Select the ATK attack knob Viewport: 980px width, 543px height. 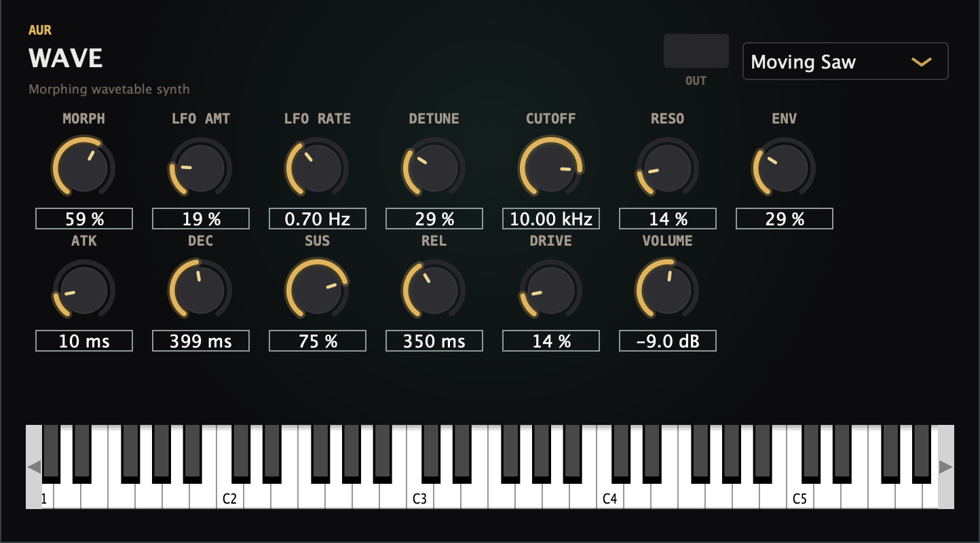click(x=83, y=290)
